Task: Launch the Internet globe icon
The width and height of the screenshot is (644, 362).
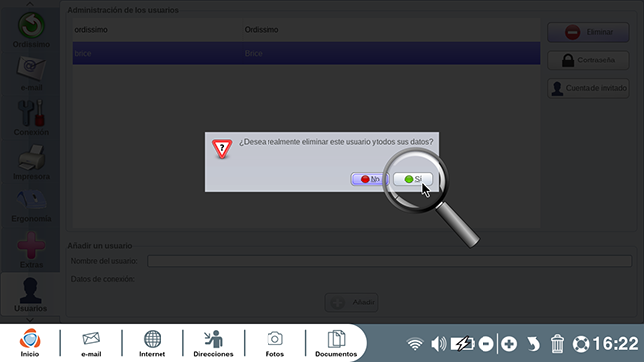Action: tap(152, 344)
